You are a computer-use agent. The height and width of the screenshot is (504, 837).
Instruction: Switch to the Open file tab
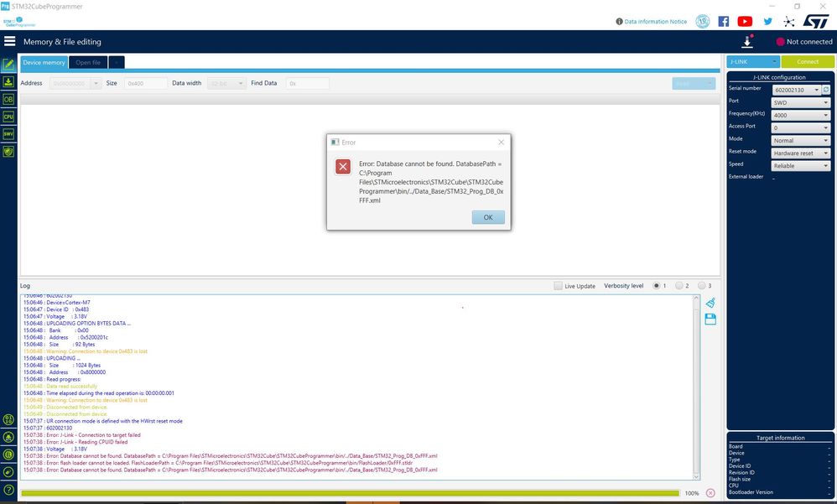pos(88,62)
